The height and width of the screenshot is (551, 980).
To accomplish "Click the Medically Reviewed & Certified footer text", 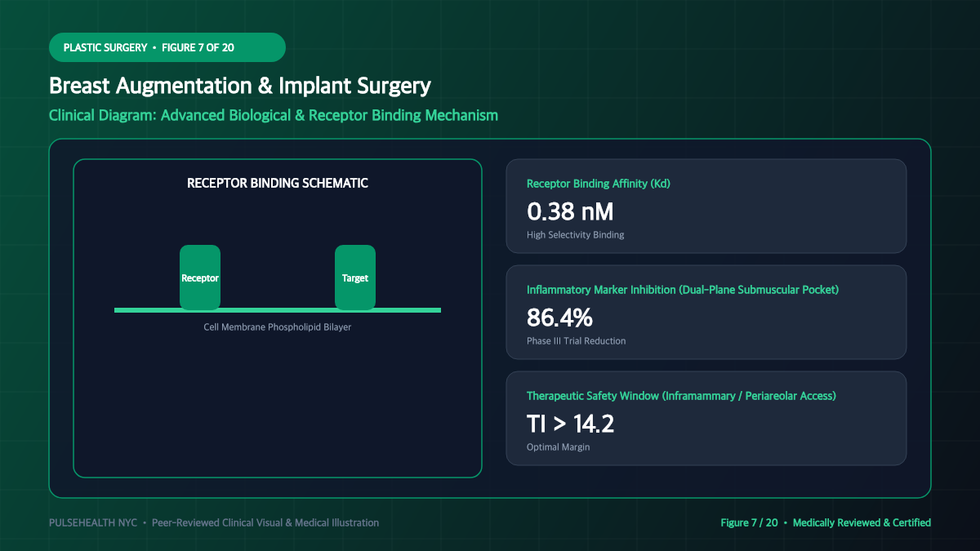I will pos(862,522).
